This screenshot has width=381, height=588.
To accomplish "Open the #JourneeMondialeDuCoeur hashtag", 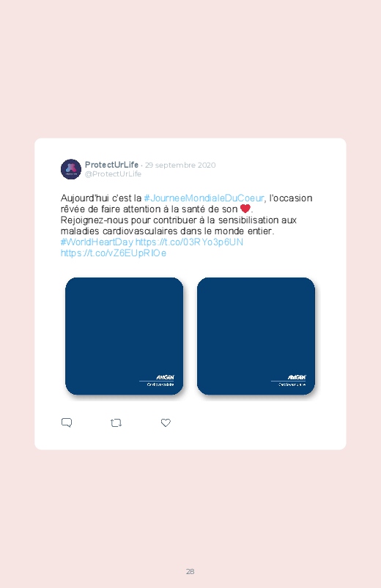I will pos(204,198).
